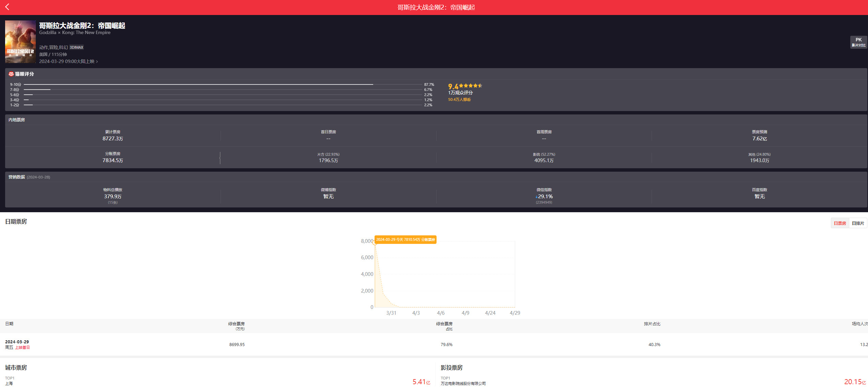Click the Maoyan cat logo beside 猫眼评分
This screenshot has width=868, height=390.
click(11, 74)
